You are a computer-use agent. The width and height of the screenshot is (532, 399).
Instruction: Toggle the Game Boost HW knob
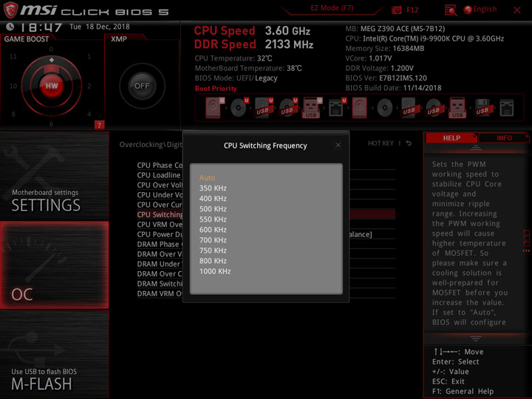point(52,86)
